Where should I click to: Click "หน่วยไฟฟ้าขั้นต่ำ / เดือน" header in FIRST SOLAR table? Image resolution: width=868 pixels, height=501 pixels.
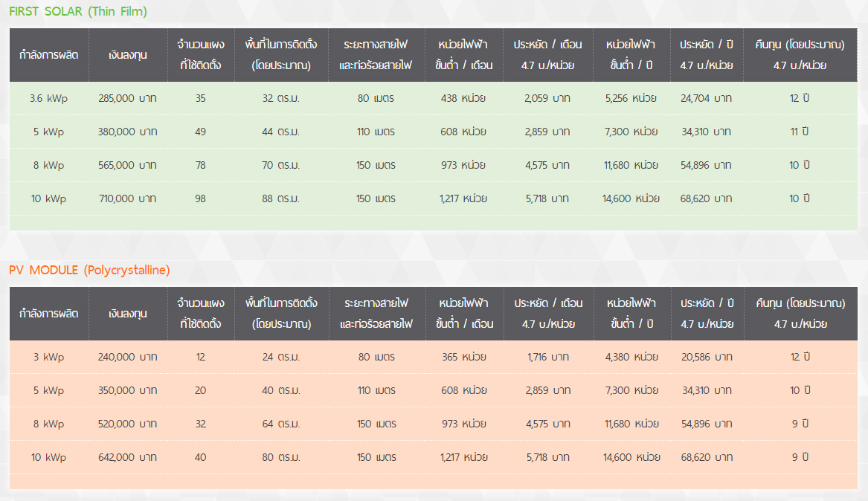(x=464, y=55)
